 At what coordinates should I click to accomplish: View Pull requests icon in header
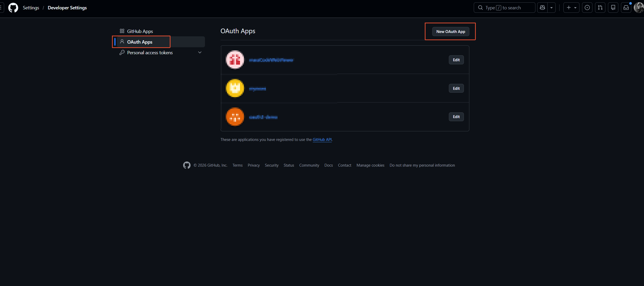coord(600,8)
